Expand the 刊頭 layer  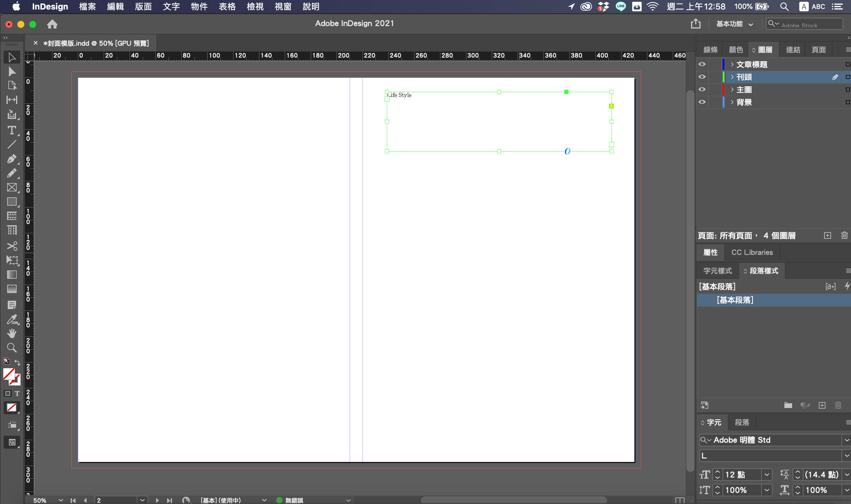pyautogui.click(x=732, y=77)
